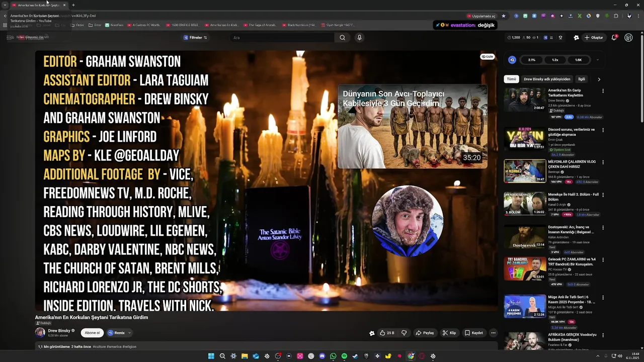Open Drew Binsky channel avatar

coord(40,332)
